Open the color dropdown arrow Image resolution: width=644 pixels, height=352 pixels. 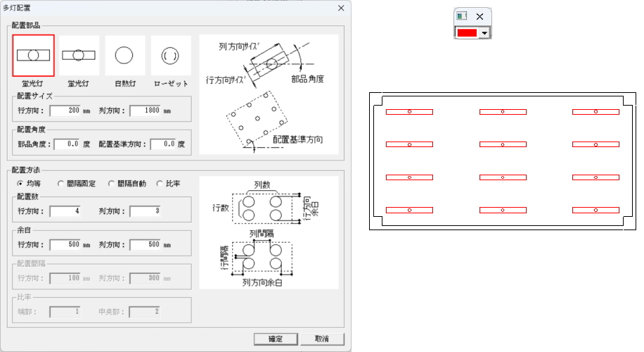(x=484, y=33)
